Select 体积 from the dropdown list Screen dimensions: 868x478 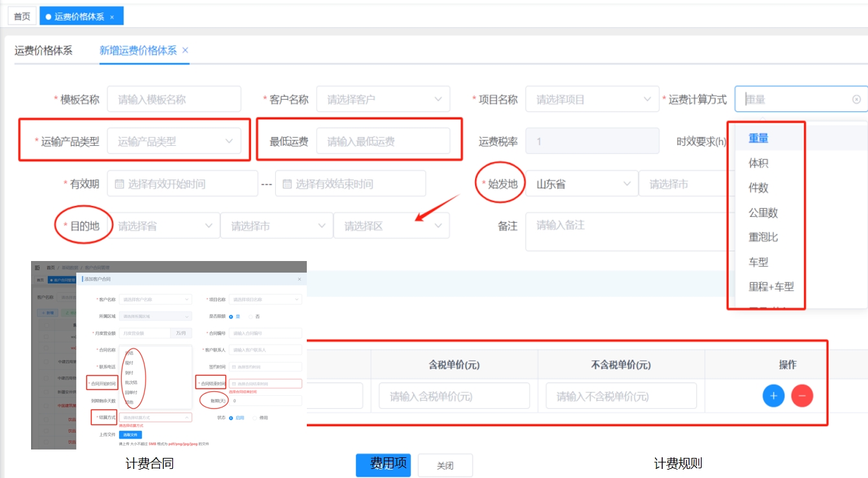click(759, 163)
